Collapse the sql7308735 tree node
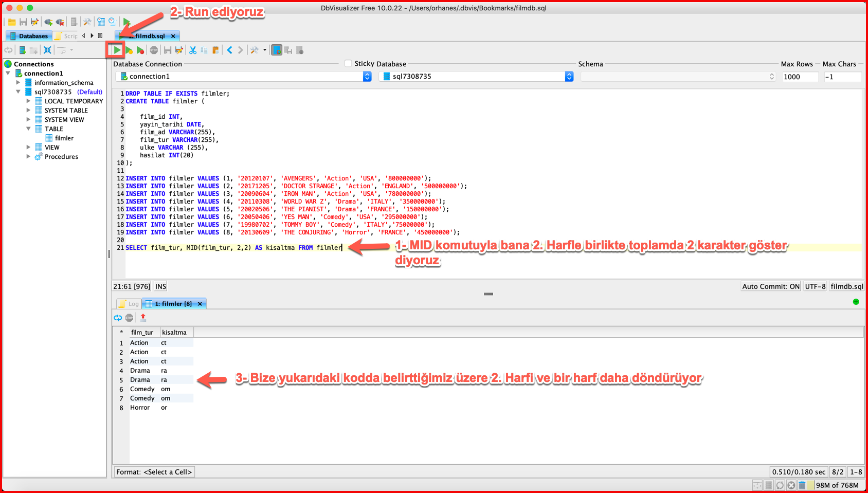The image size is (868, 493). [x=19, y=92]
